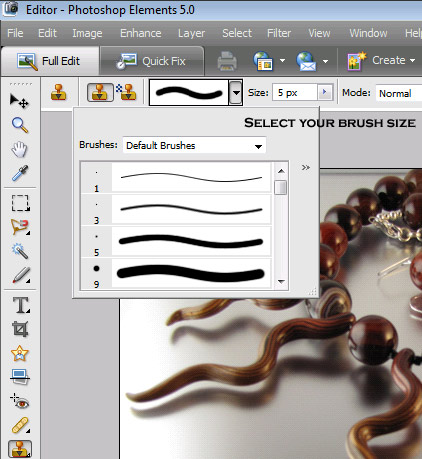Open the File menu

tap(15, 33)
